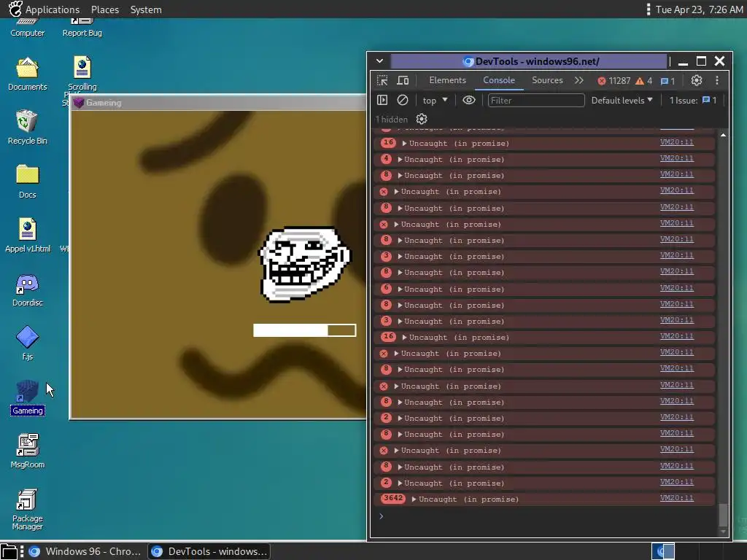
Task: Click the console scrollbar down arrow
Action: click(723, 532)
